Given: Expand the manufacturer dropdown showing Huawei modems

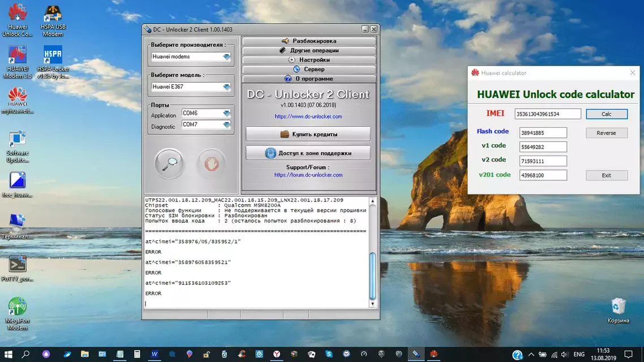Looking at the screenshot, I should coord(226,57).
